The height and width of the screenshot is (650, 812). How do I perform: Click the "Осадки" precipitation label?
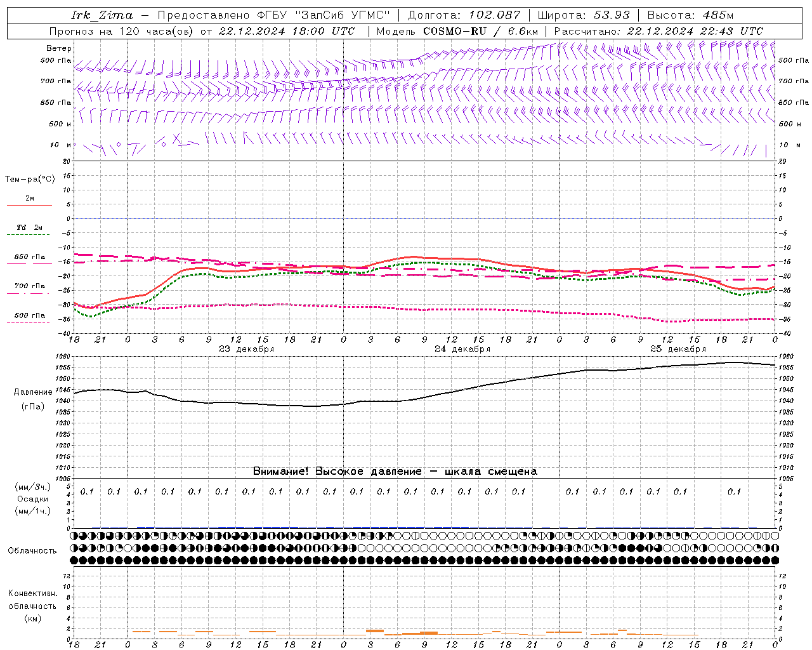33,499
